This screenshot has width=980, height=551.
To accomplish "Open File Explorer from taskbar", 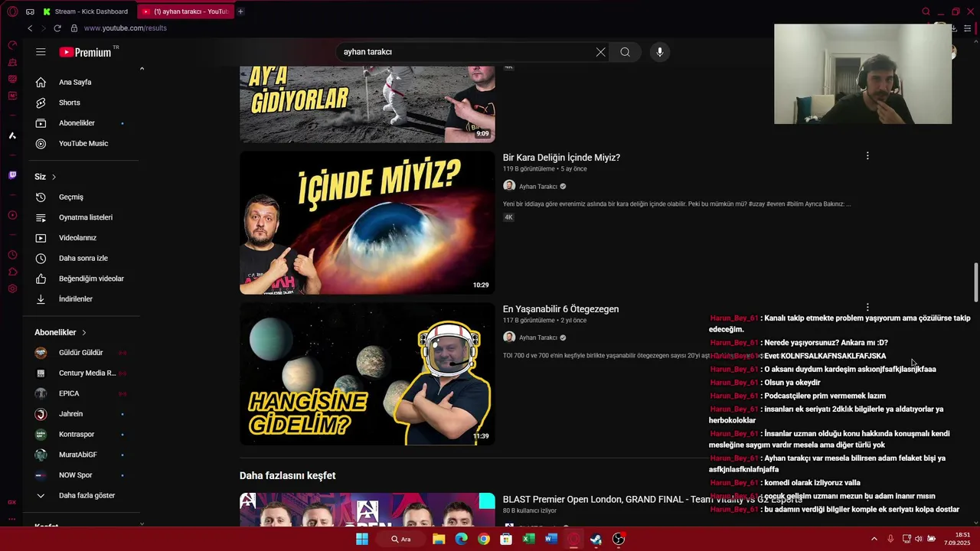I will [439, 539].
